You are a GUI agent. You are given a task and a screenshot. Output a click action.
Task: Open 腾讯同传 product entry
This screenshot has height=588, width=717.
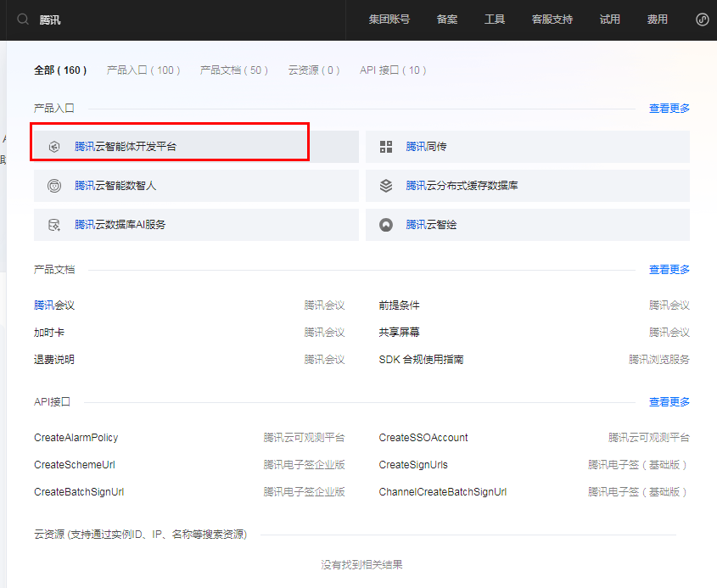(x=527, y=147)
